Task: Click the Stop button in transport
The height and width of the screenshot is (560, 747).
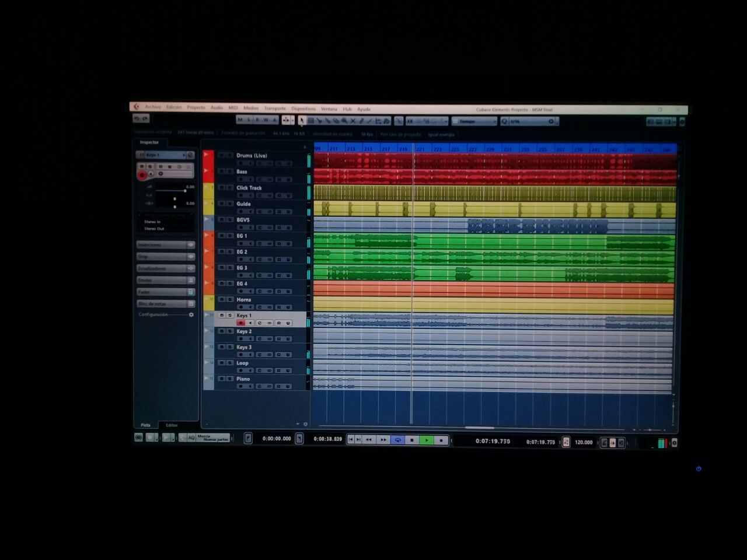Action: [412, 440]
